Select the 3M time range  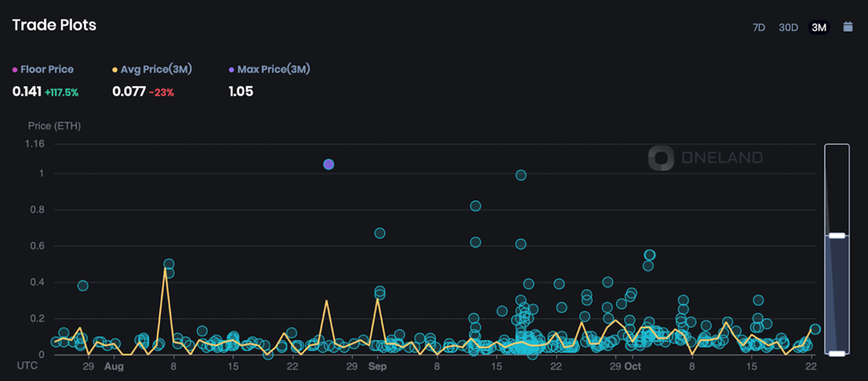click(819, 27)
